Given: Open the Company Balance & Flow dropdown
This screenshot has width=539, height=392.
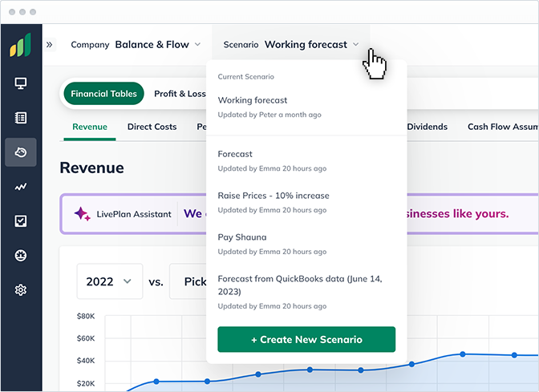Looking at the screenshot, I should click(x=136, y=45).
